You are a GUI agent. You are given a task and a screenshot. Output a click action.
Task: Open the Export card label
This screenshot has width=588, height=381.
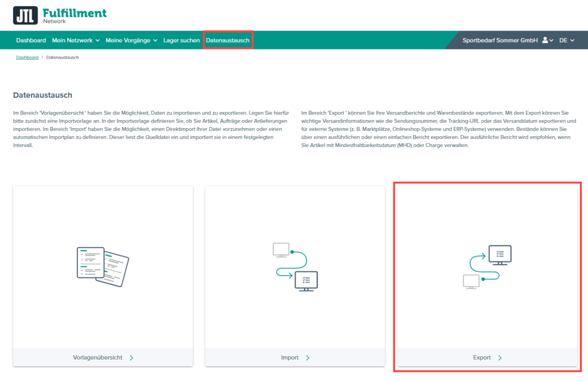click(482, 357)
